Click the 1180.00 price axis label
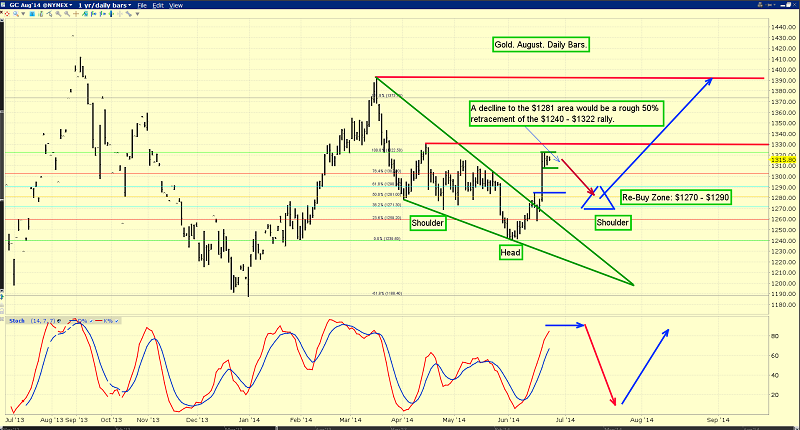The image size is (800, 430). pos(785,305)
